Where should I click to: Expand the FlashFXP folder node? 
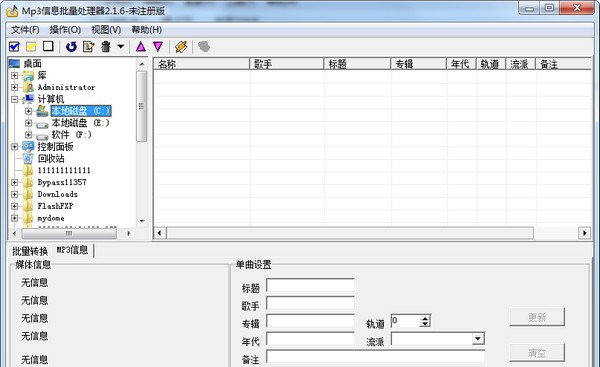point(15,206)
